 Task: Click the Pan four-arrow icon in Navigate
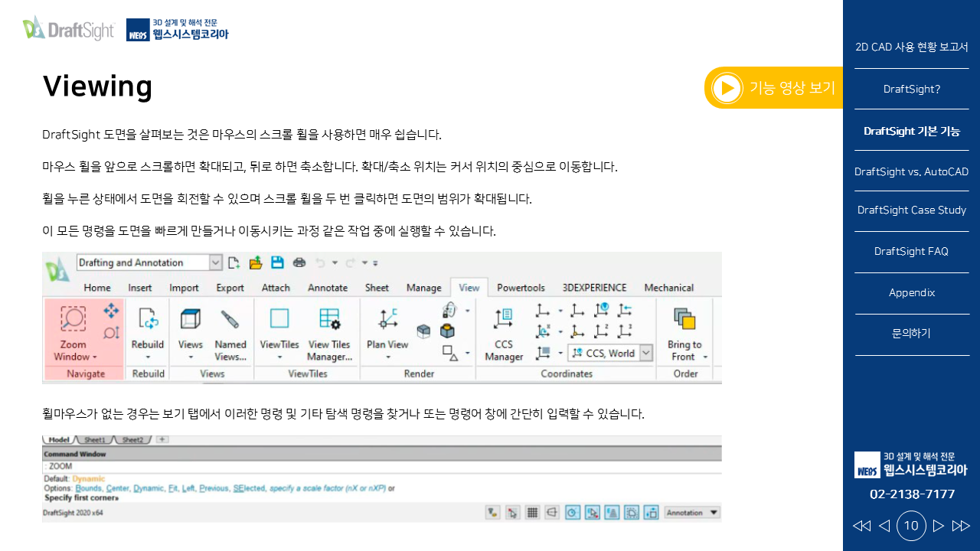111,310
